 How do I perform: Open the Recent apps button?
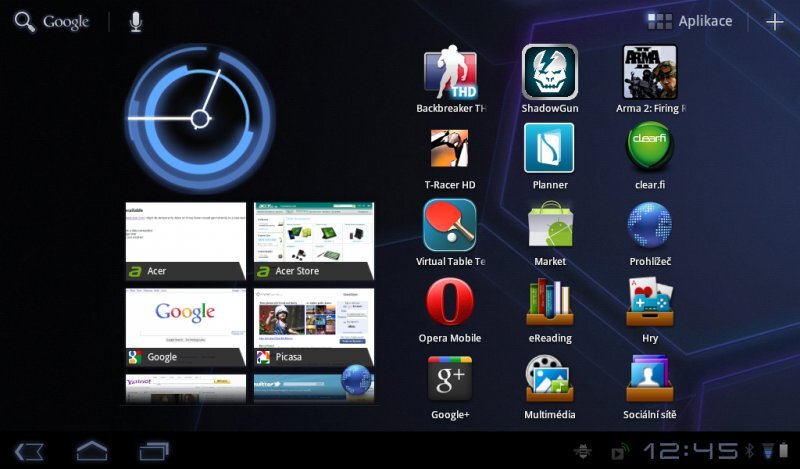coord(154,451)
